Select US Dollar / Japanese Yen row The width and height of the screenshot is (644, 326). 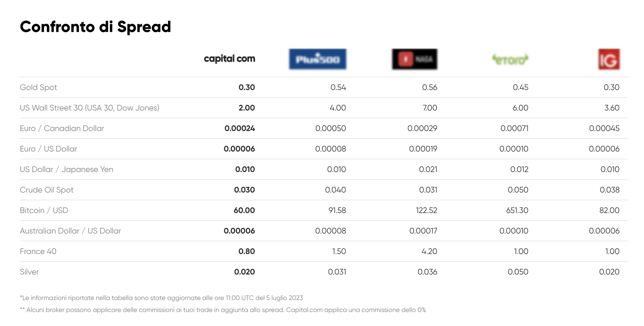click(x=67, y=170)
